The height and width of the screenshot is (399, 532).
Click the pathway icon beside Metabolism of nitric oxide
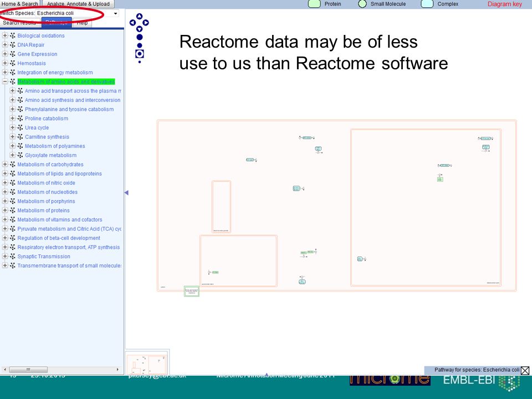point(13,183)
